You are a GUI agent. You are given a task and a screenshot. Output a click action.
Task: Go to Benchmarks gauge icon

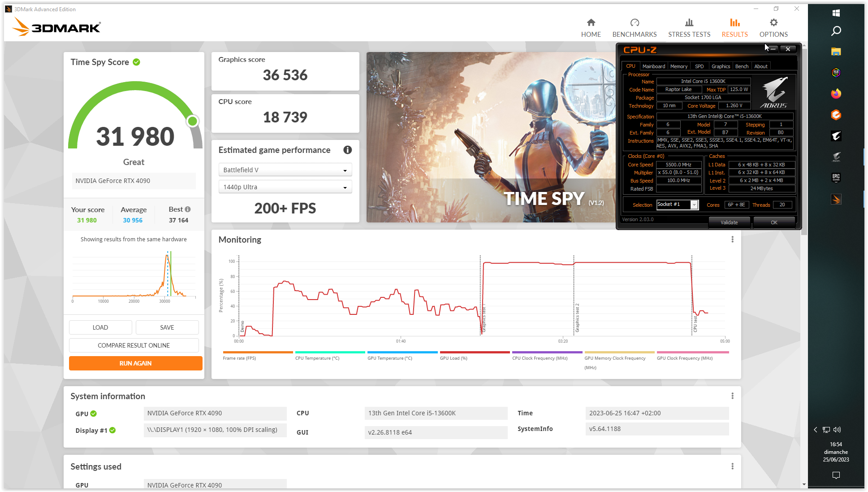click(634, 23)
